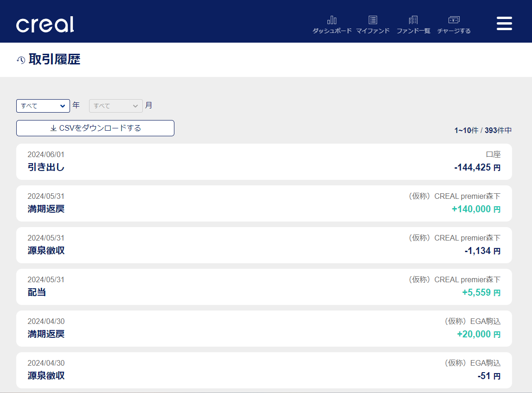Click the マイファンド list icon
This screenshot has width=532, height=393.
point(372,20)
